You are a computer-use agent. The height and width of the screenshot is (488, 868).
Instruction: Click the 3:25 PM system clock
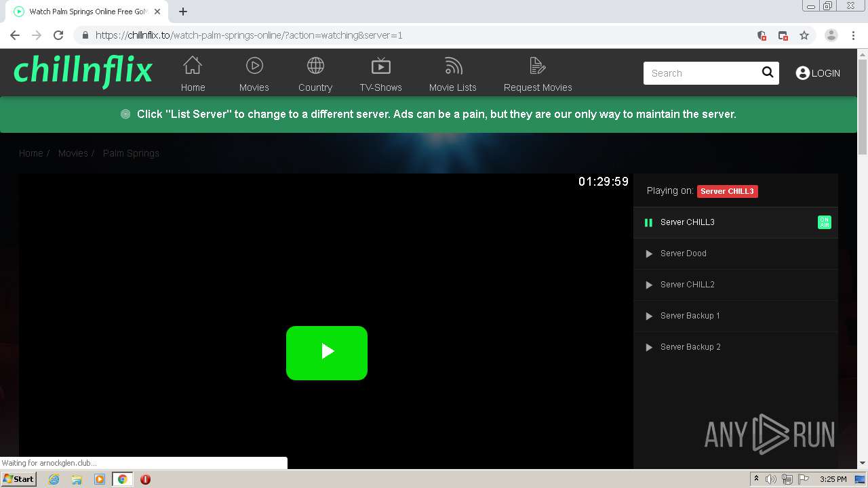tap(833, 479)
